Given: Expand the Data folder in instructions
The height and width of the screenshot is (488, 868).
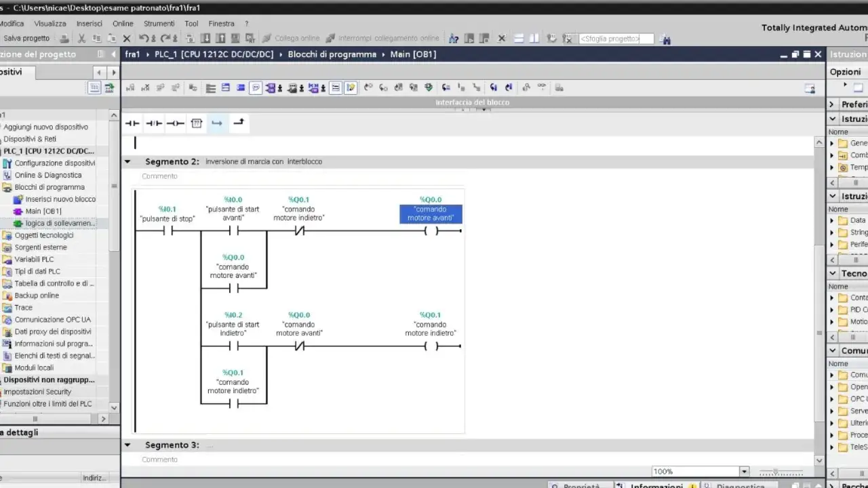Looking at the screenshot, I should [x=832, y=220].
